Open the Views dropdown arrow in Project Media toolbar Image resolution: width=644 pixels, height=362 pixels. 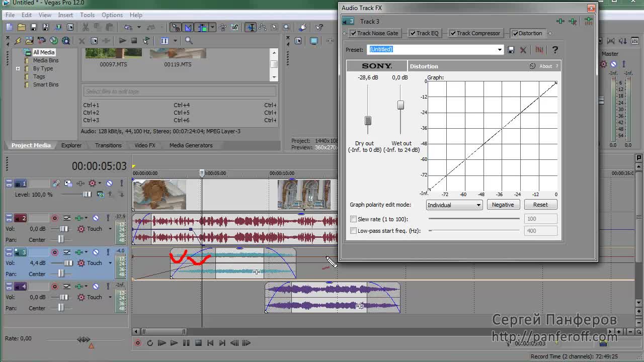point(175,41)
